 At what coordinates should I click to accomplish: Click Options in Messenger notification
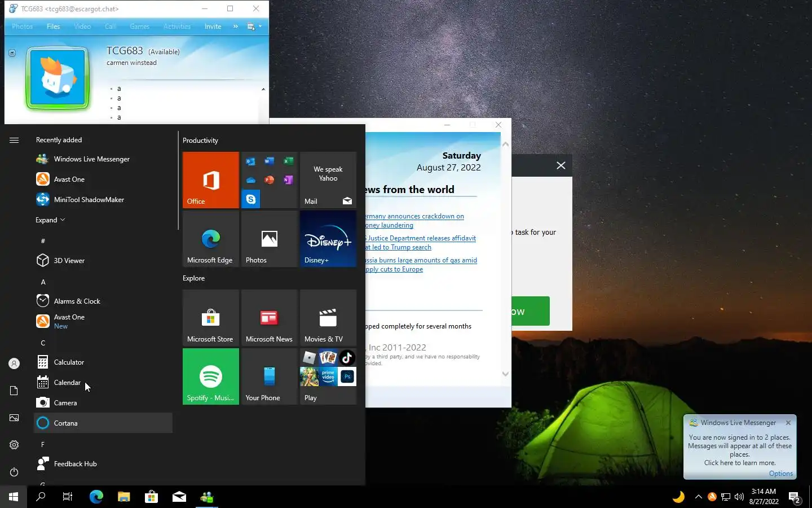[x=781, y=474]
